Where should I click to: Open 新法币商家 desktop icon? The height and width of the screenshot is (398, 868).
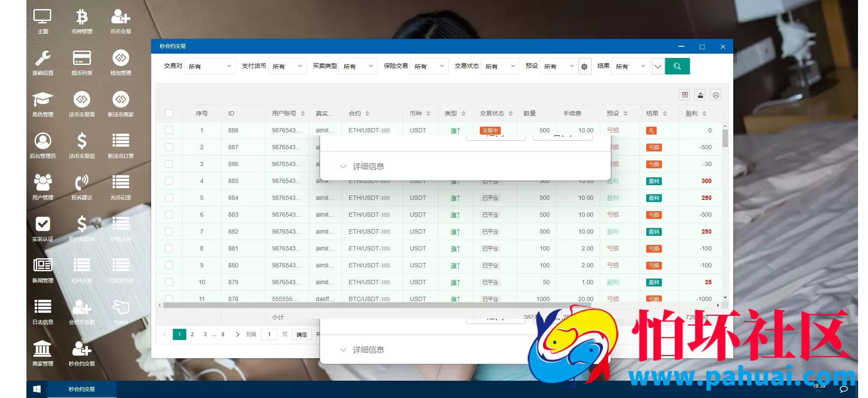click(120, 105)
